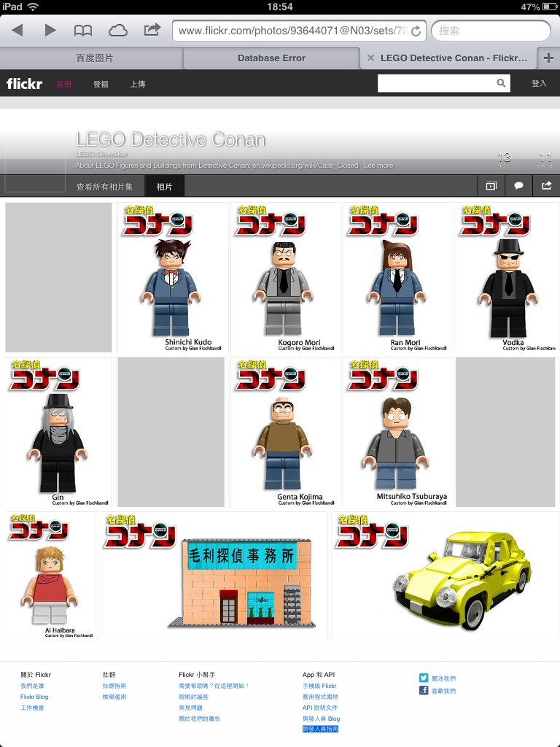The width and height of the screenshot is (560, 747).
Task: Open the en.wikipedia.org/wiki/Case_Closed link
Action: (306, 166)
